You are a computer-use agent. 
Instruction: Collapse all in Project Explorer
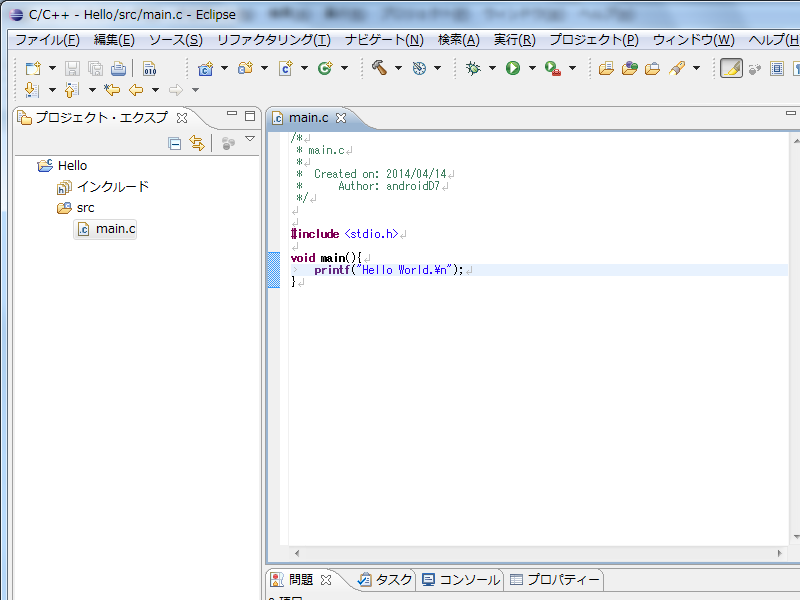point(175,143)
